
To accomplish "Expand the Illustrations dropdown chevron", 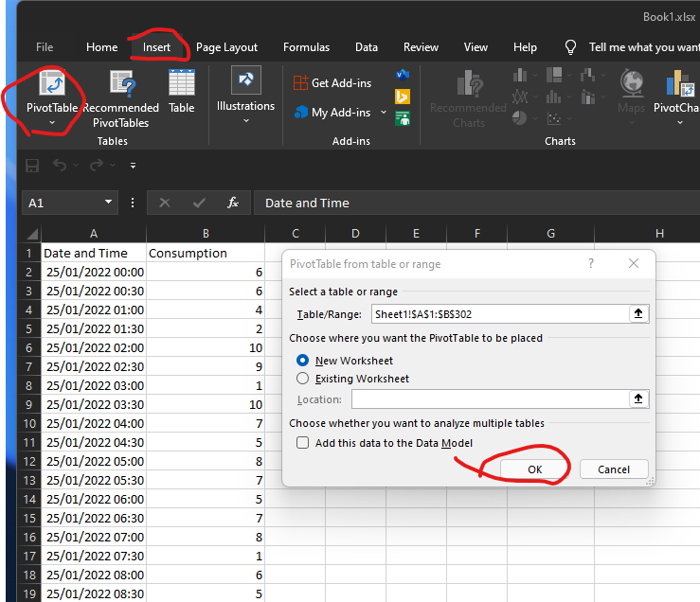I will point(246,120).
